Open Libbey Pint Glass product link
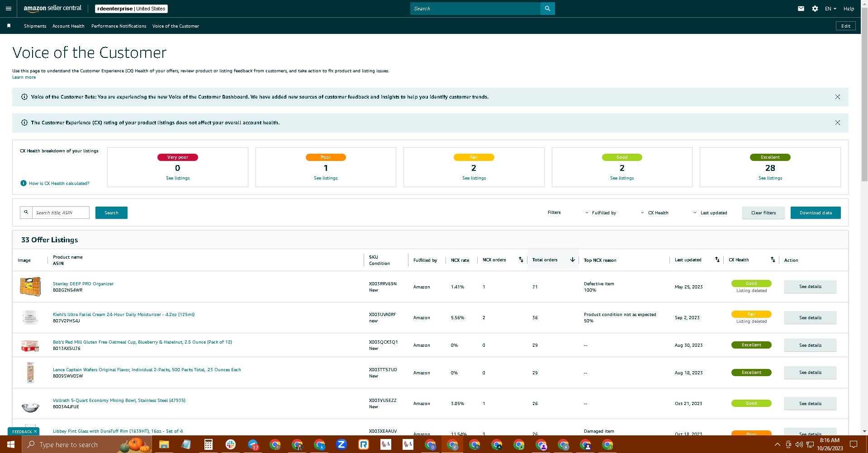 [x=118, y=431]
